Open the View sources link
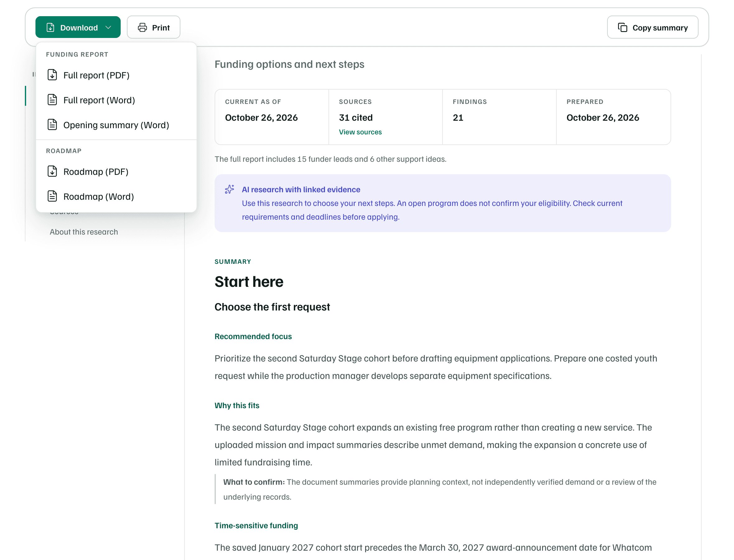Viewport: 734px width, 560px height. [360, 132]
